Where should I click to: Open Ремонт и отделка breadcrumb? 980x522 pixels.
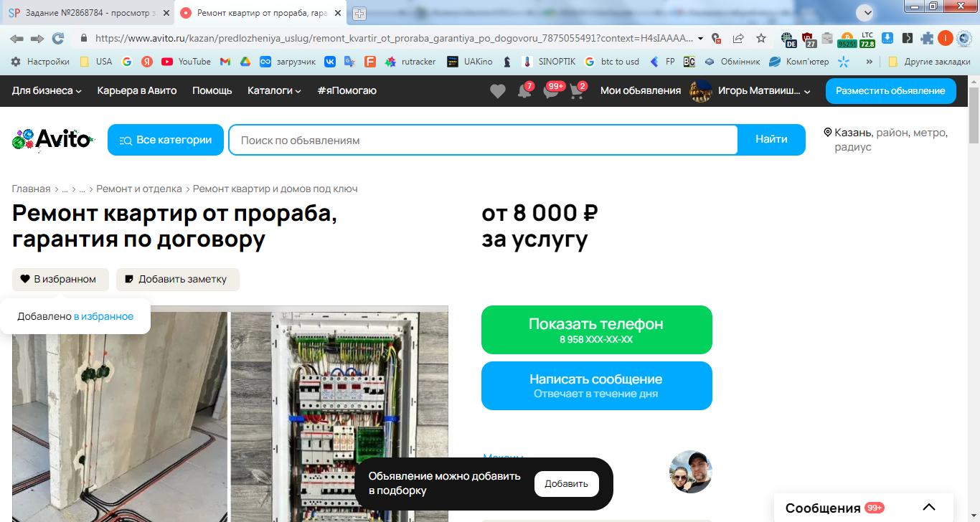pyautogui.click(x=139, y=189)
